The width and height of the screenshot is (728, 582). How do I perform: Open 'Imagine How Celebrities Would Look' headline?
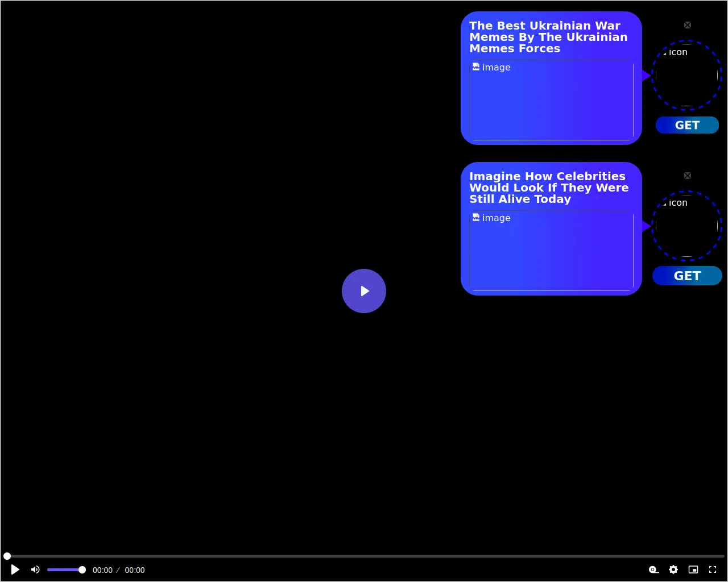click(x=549, y=188)
